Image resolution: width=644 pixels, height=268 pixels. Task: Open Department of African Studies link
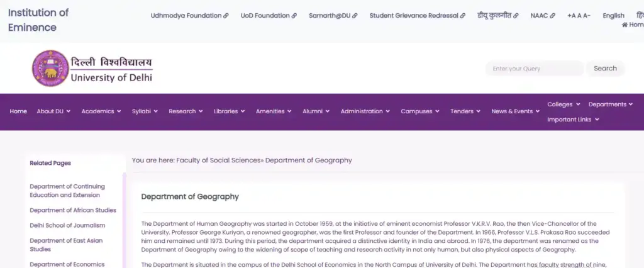(x=73, y=210)
